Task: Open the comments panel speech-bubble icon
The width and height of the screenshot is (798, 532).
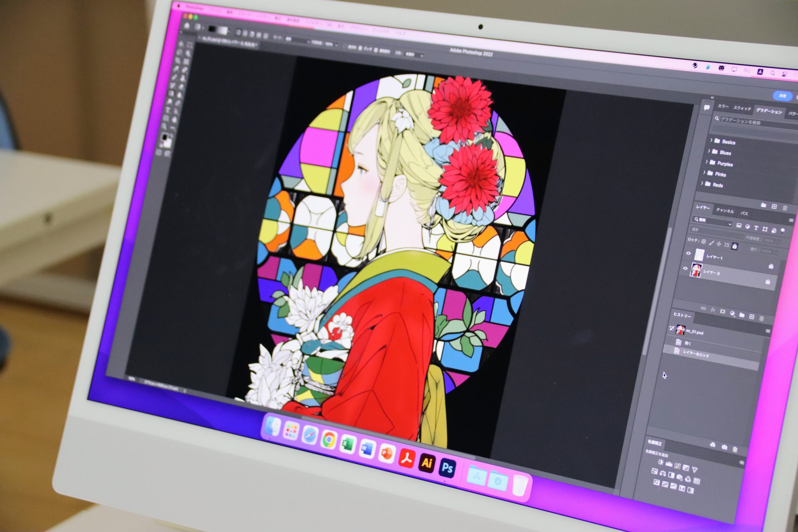Action: point(707,107)
